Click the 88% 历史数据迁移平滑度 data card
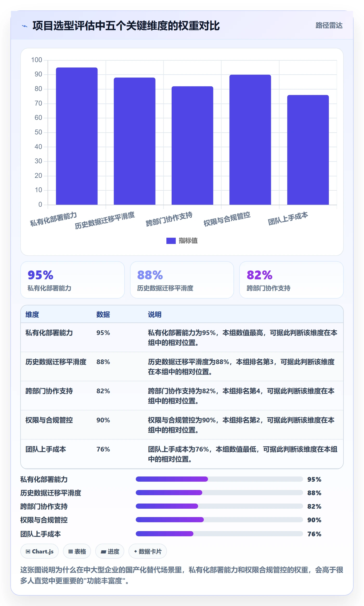The width and height of the screenshot is (364, 606). (x=182, y=280)
